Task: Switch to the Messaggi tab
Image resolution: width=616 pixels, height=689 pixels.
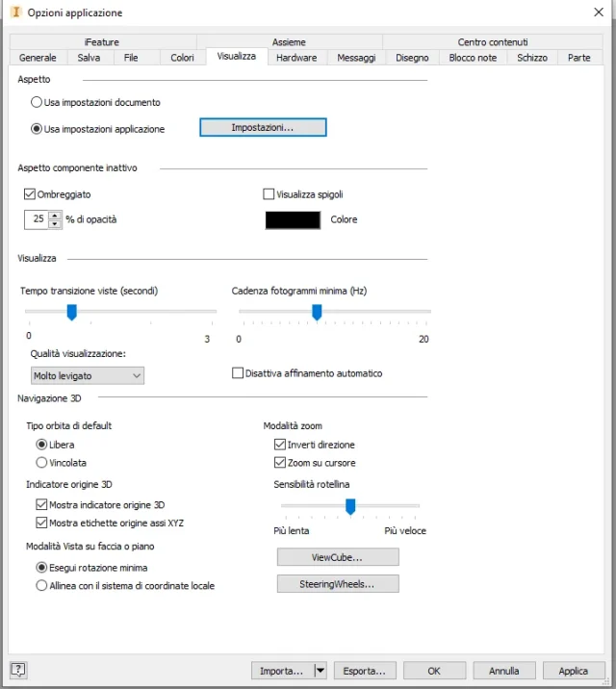Action: coord(356,58)
